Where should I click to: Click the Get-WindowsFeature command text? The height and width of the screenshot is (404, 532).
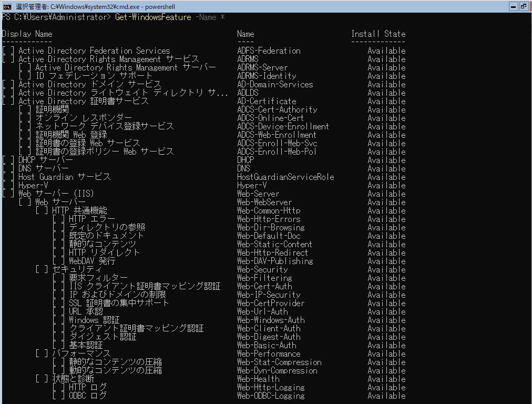click(x=153, y=17)
